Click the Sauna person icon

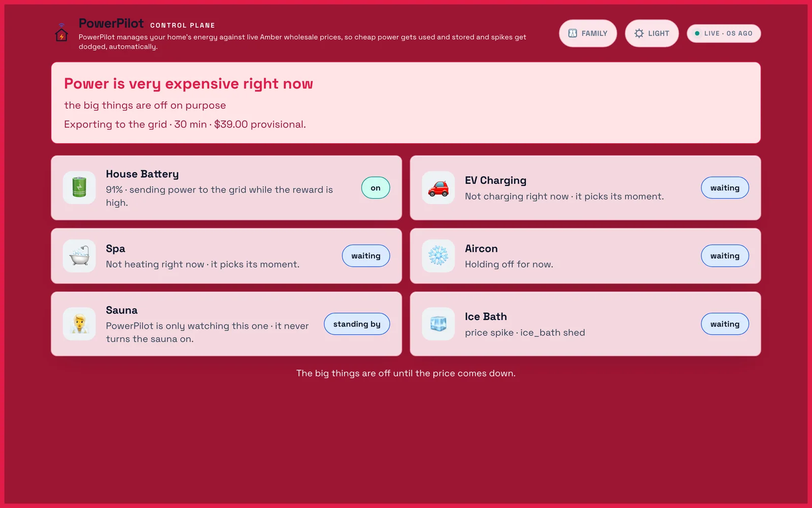(x=79, y=324)
